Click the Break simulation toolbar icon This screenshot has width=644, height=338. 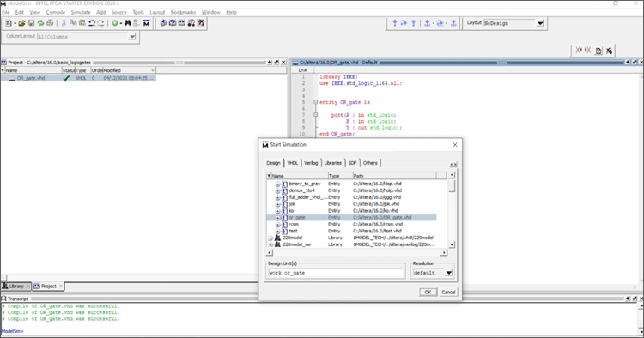[x=200, y=23]
